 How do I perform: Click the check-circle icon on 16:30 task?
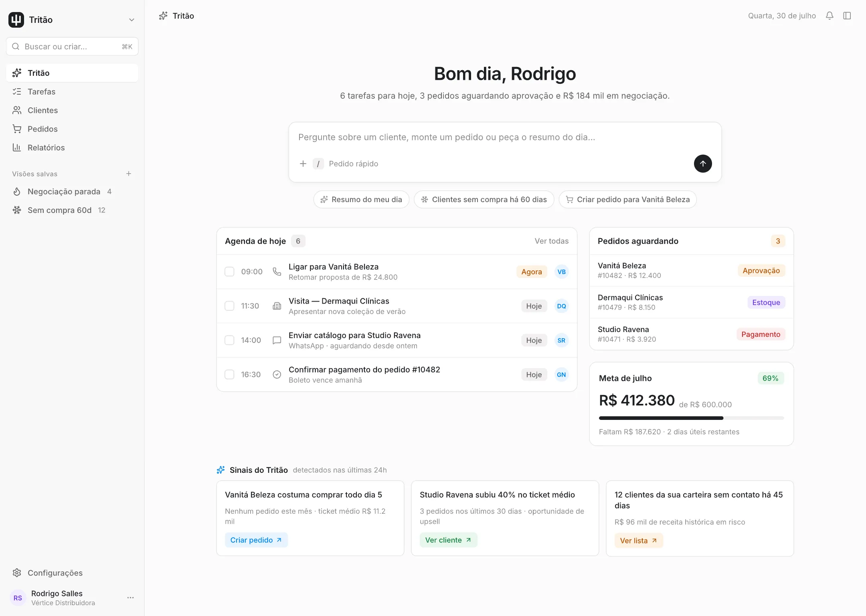[277, 375]
